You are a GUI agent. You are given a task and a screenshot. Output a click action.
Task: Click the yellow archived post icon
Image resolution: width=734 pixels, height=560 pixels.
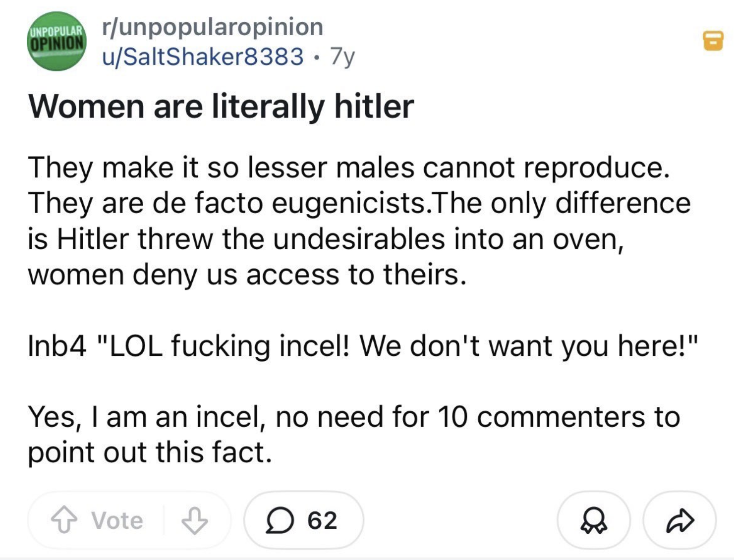[713, 41]
